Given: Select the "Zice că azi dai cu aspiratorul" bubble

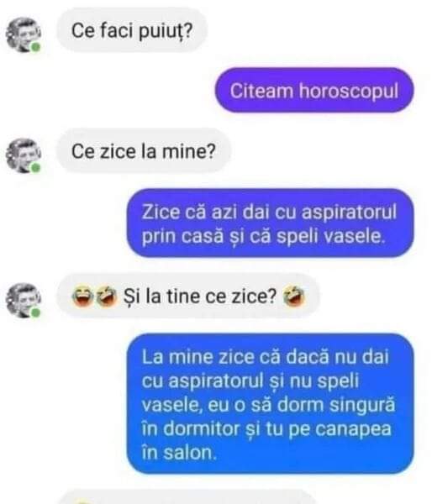Looking at the screenshot, I should [x=270, y=223].
